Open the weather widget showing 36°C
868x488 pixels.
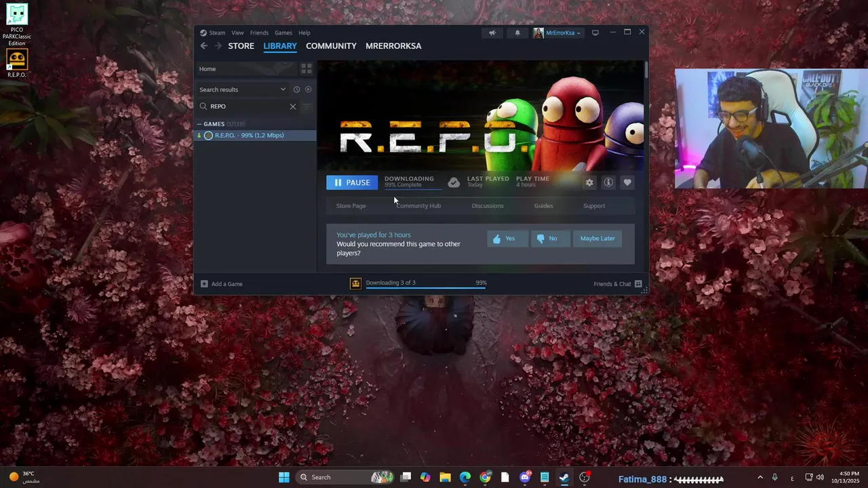pos(23,477)
